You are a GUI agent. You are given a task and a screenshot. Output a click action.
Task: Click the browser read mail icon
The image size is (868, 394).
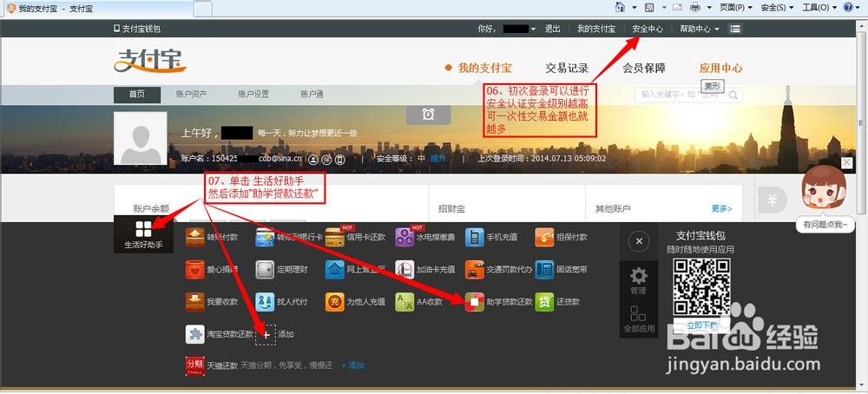click(x=678, y=7)
